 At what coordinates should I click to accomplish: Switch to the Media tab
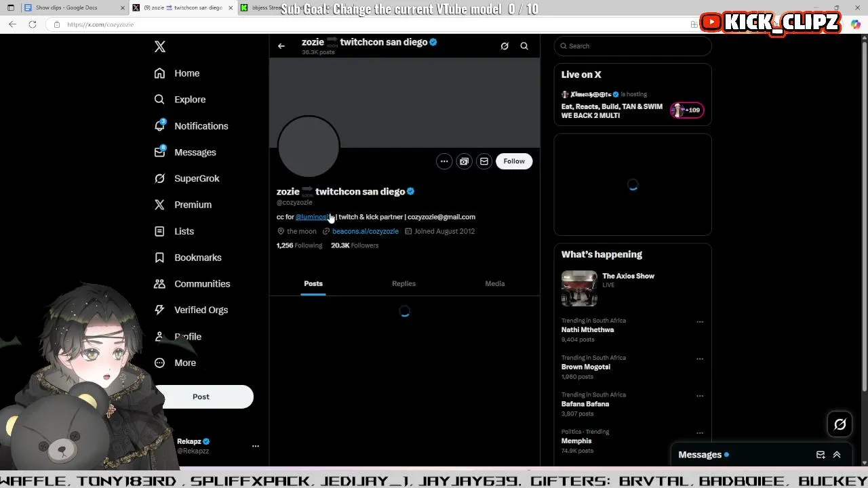click(x=494, y=283)
